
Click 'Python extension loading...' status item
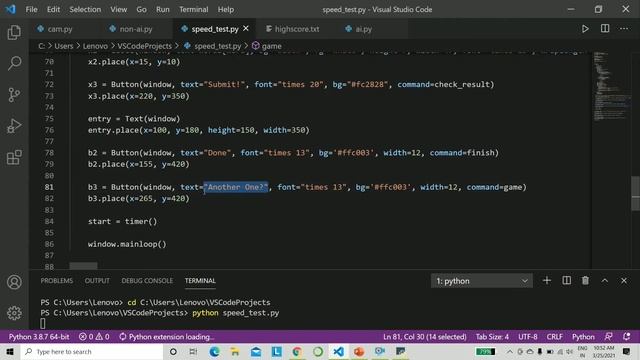pos(167,337)
